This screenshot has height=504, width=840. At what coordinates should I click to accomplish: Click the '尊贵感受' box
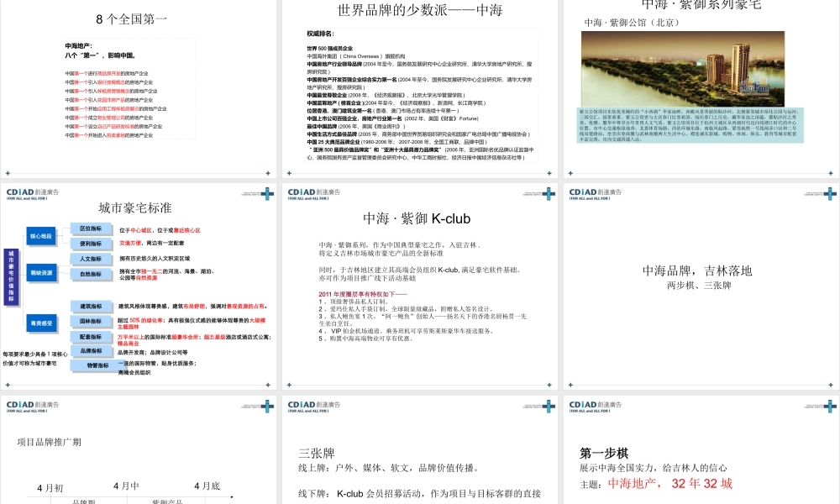point(41,323)
